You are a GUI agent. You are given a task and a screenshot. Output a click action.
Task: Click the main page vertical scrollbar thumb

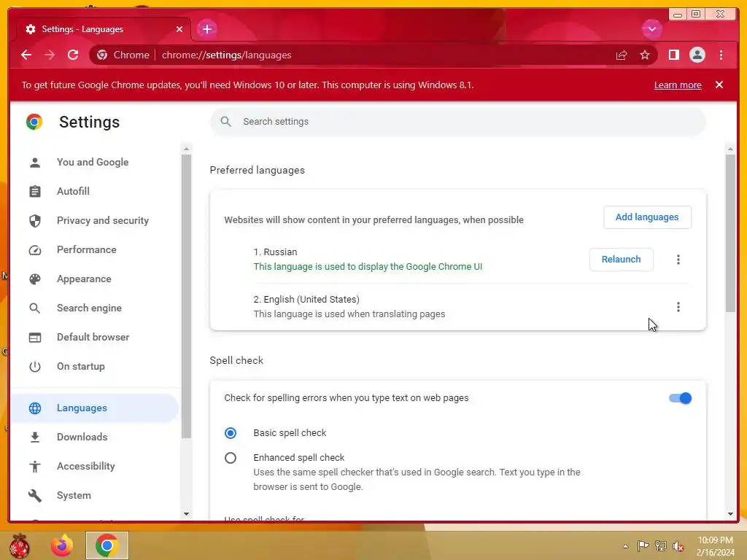pos(729,233)
